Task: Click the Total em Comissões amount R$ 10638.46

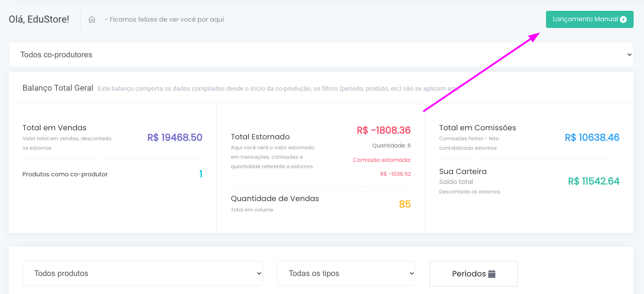Action: click(x=592, y=138)
